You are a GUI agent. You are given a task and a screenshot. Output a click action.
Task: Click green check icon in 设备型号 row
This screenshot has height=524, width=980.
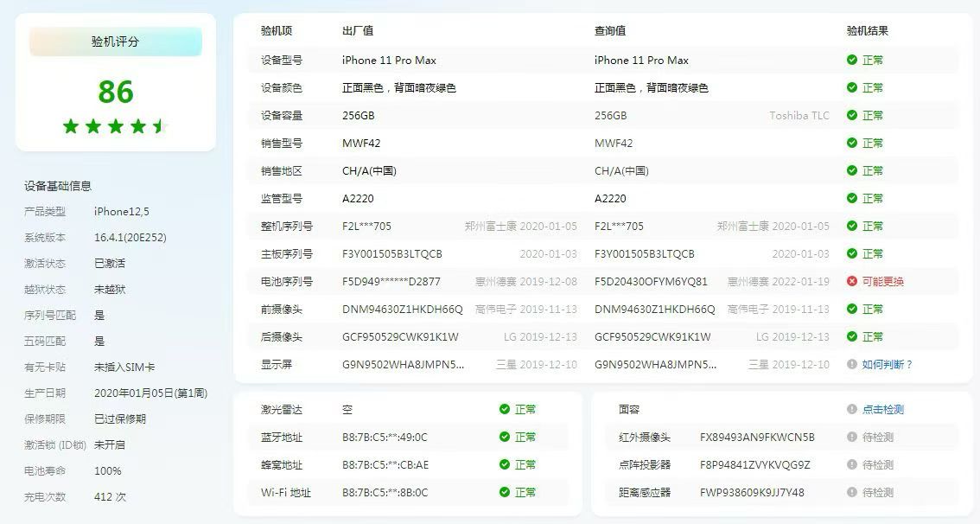pos(852,61)
